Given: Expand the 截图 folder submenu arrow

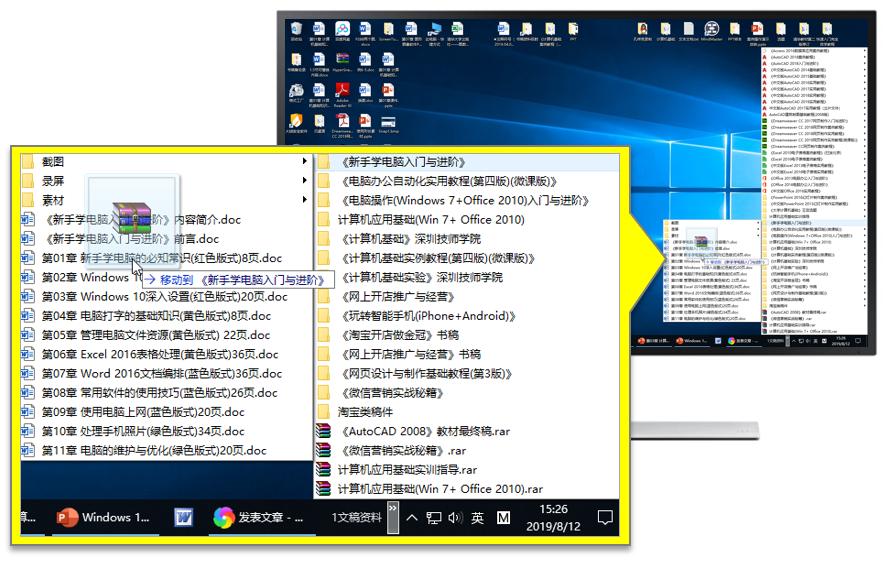Looking at the screenshot, I should coord(305,161).
